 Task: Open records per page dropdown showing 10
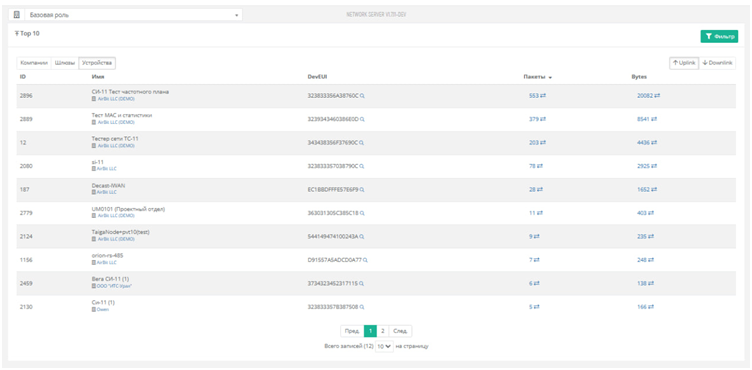(384, 346)
